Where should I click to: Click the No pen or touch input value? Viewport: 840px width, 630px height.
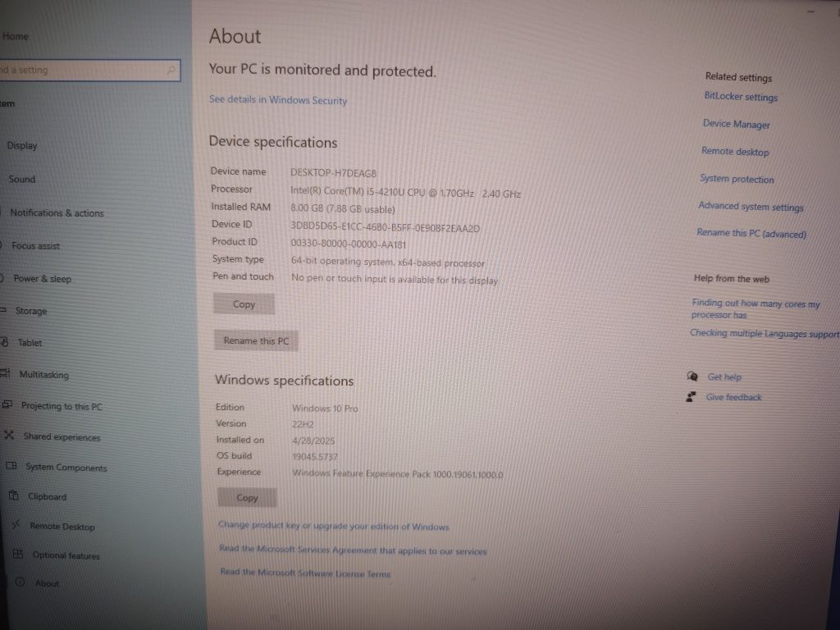pos(395,279)
